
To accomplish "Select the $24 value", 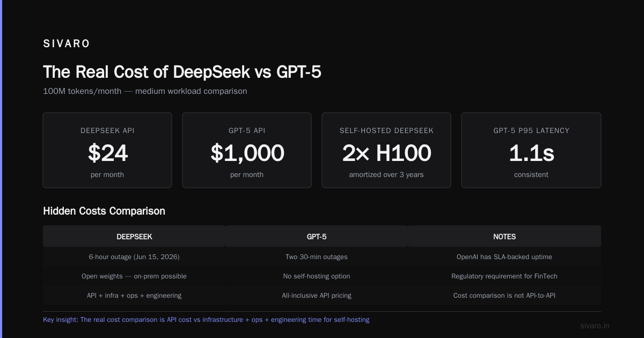I will coord(107,153).
